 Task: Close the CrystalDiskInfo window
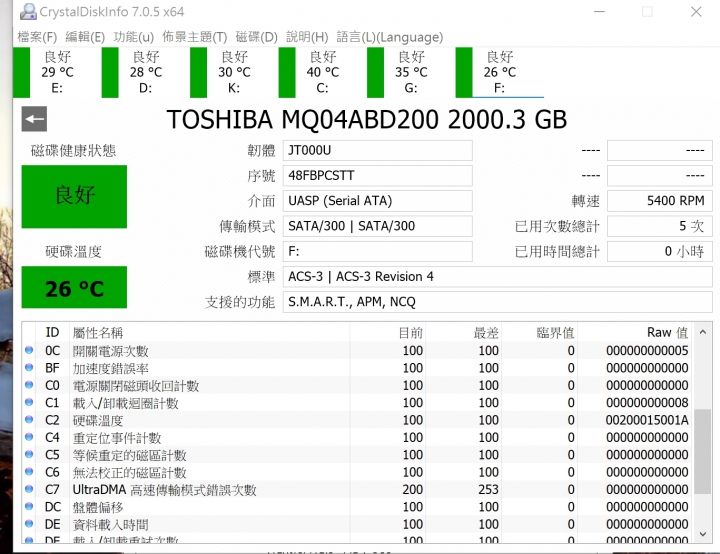tap(696, 11)
